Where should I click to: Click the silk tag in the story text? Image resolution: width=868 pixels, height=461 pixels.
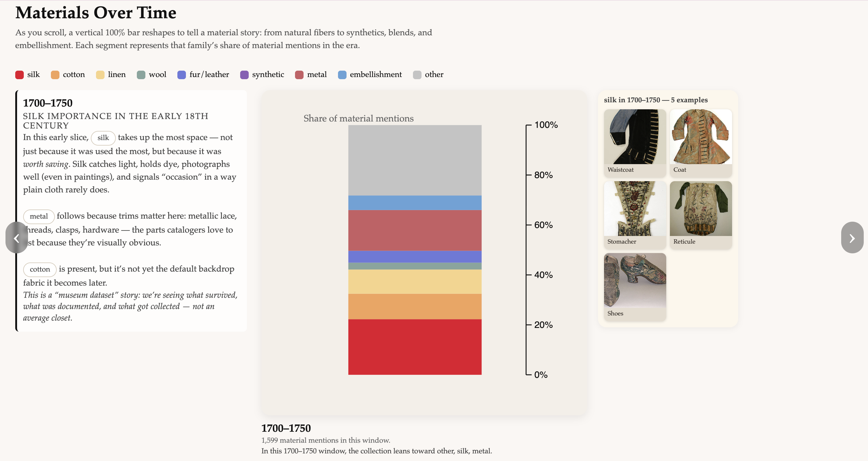pyautogui.click(x=103, y=138)
